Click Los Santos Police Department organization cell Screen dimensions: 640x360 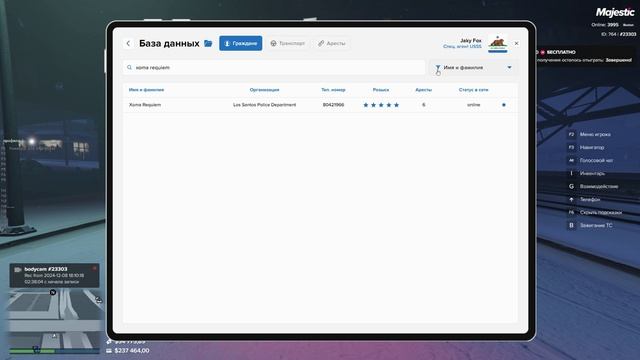[264, 105]
